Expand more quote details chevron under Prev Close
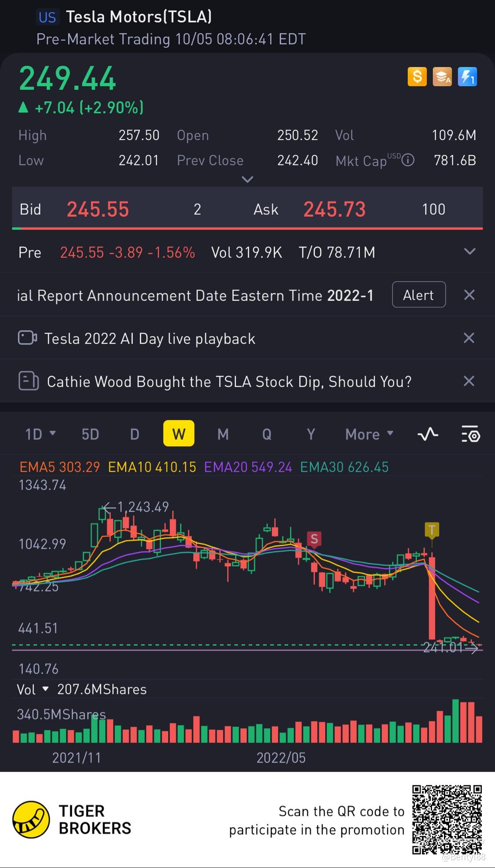 point(248,179)
